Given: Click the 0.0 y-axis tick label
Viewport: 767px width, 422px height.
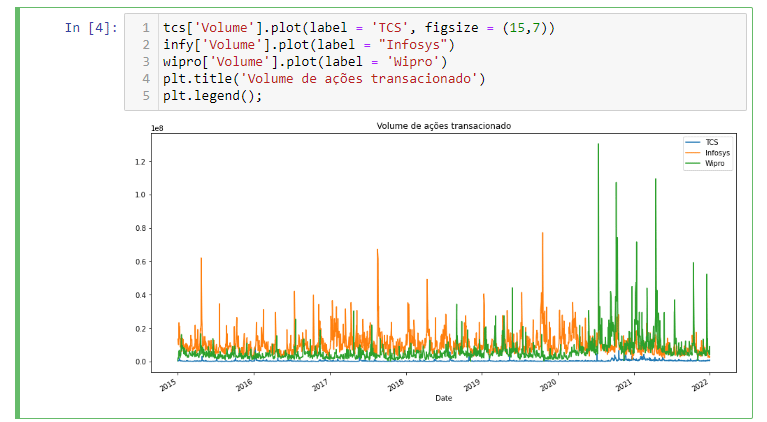Looking at the screenshot, I should (x=141, y=361).
